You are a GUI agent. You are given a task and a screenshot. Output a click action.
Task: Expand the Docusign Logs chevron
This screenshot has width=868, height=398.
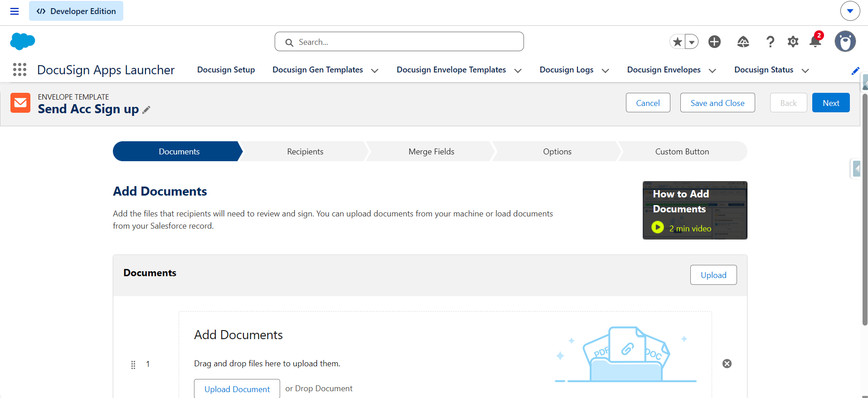pos(606,71)
